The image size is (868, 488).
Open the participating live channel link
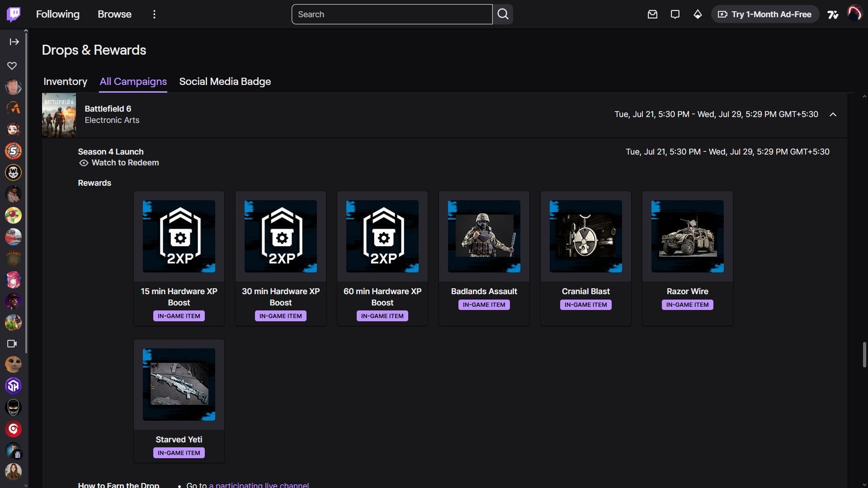coord(259,485)
